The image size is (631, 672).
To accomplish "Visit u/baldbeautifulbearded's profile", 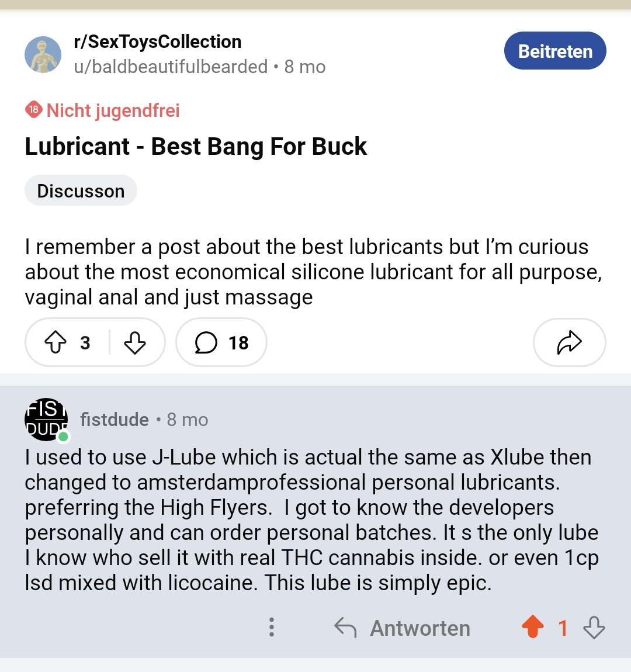I will [171, 67].
